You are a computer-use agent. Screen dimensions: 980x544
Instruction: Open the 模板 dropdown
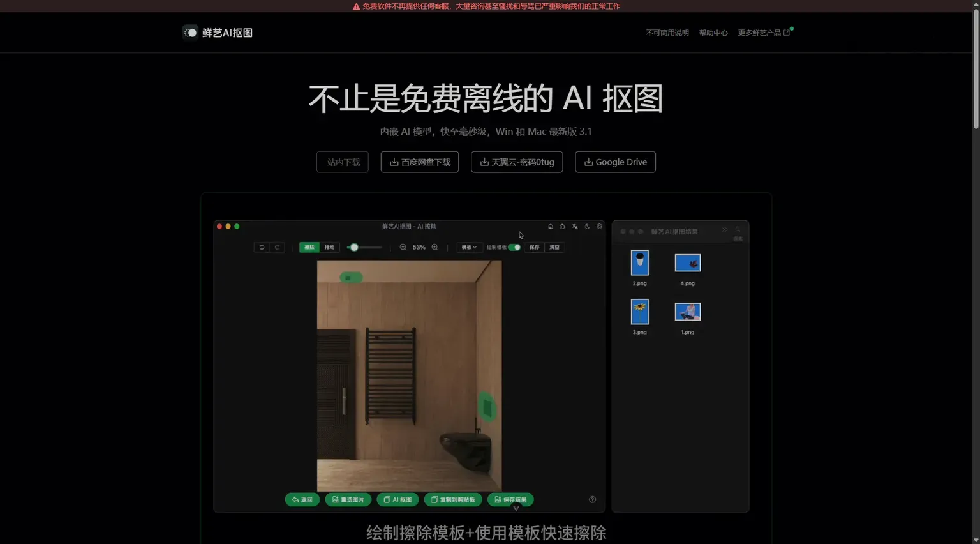pyautogui.click(x=469, y=247)
